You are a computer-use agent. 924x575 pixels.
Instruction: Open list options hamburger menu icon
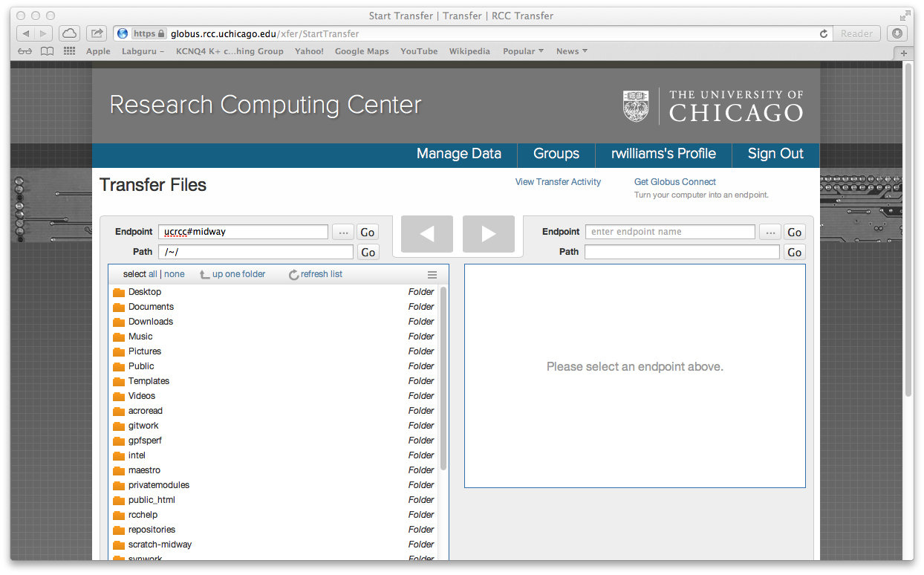tap(432, 275)
